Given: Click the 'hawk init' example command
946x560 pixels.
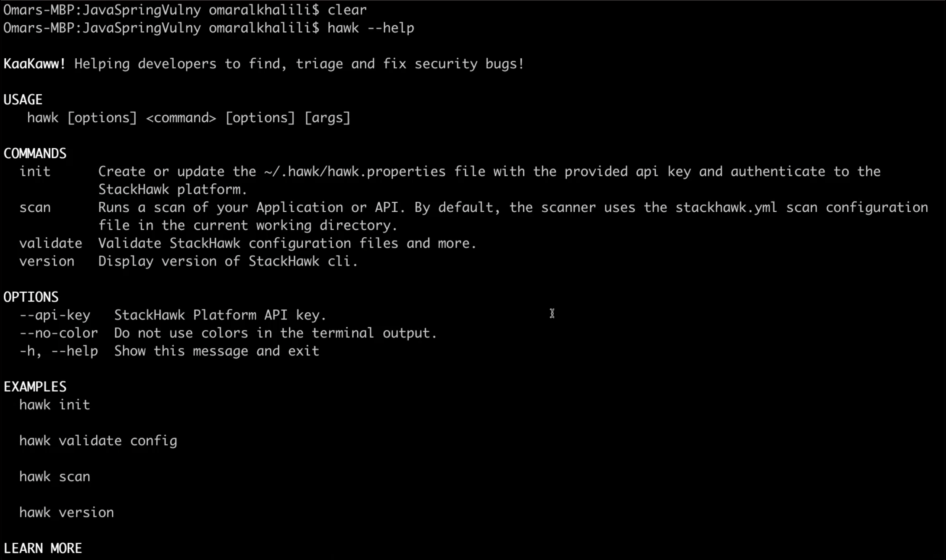Looking at the screenshot, I should point(55,405).
